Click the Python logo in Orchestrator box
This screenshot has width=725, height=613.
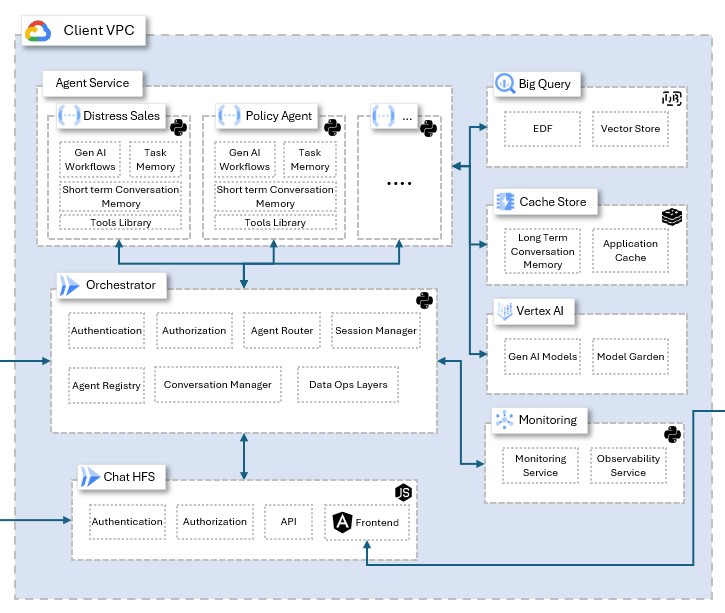pos(424,300)
